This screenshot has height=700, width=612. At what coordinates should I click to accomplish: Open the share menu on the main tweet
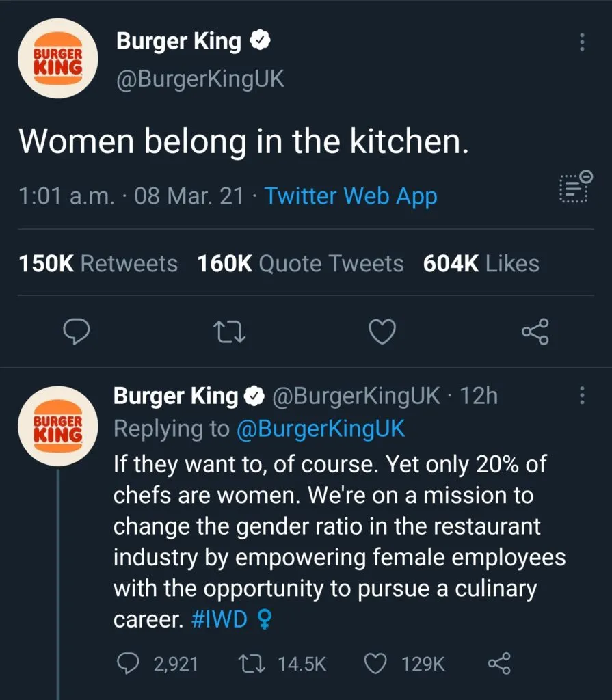click(x=535, y=332)
